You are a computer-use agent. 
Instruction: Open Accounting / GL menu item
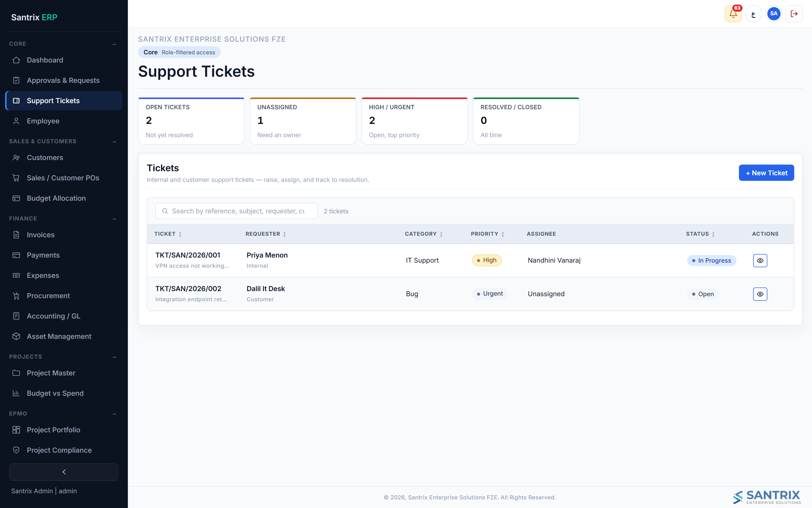click(64, 316)
